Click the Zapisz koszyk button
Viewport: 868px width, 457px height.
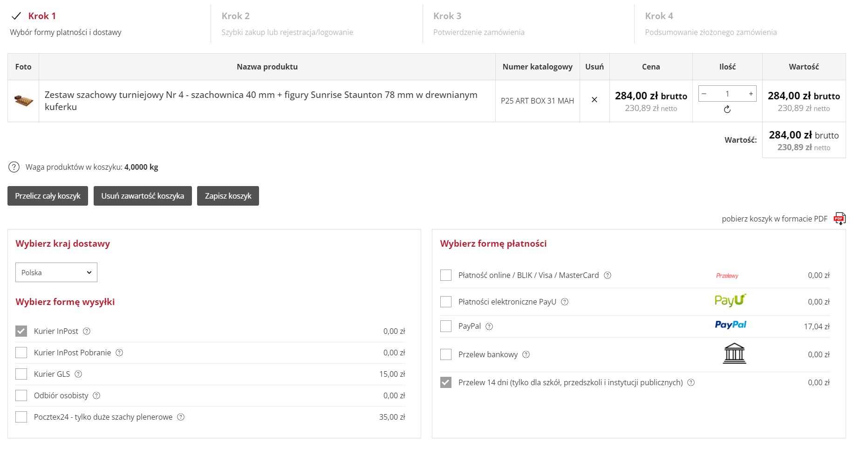click(228, 196)
